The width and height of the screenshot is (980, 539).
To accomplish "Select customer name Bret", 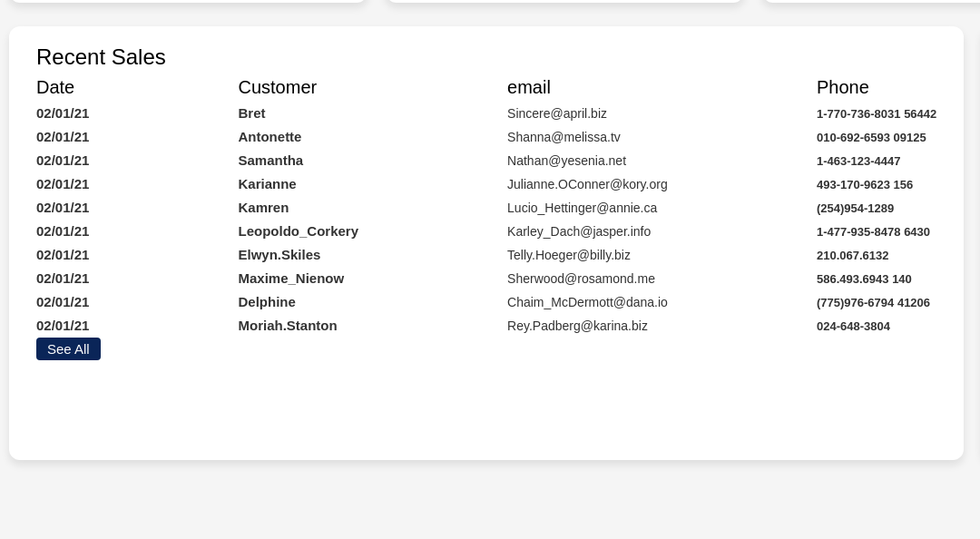I will (251, 113).
